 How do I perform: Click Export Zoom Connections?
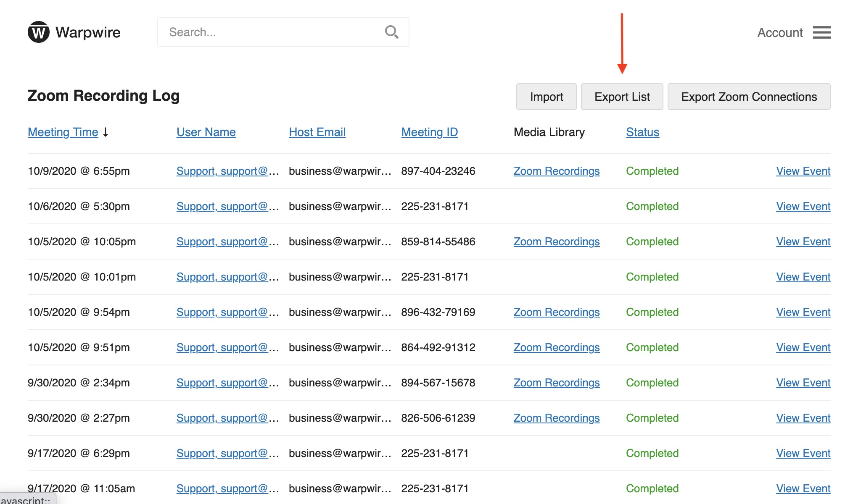click(749, 97)
